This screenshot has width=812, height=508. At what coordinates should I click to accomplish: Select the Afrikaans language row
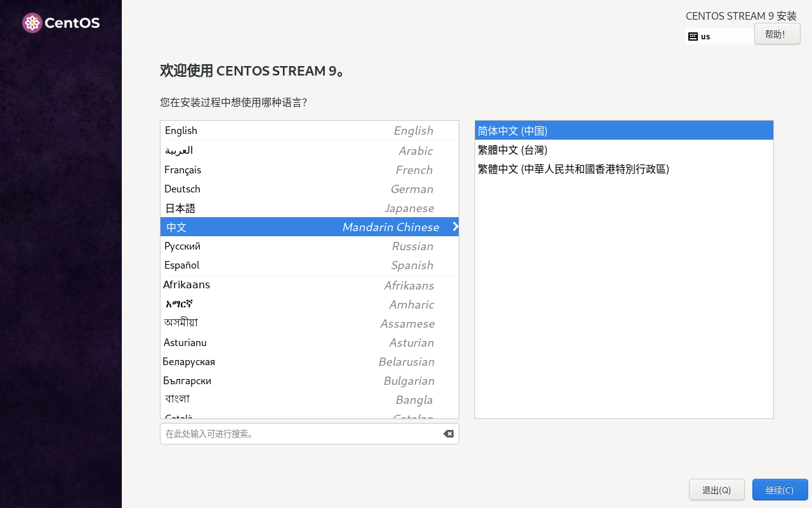(x=310, y=285)
